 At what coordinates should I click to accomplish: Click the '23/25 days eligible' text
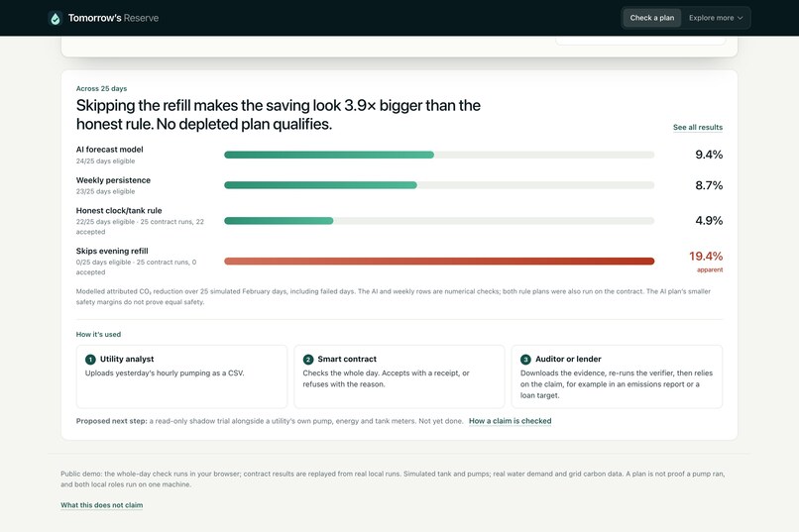[x=105, y=191]
